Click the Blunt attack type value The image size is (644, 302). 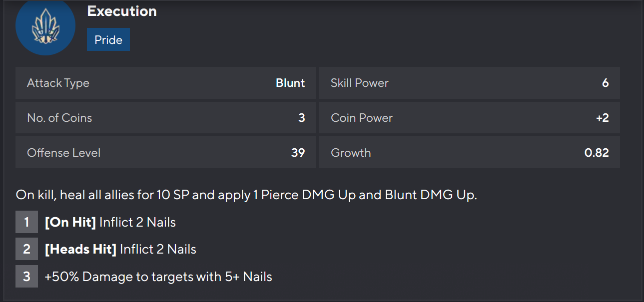coord(290,83)
